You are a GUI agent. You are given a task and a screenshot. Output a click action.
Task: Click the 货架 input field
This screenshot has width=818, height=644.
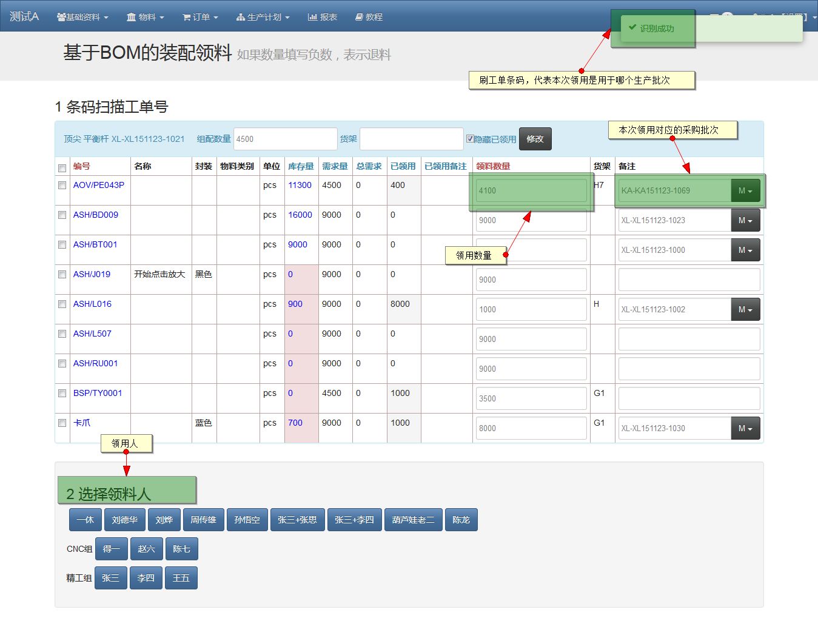(x=411, y=139)
